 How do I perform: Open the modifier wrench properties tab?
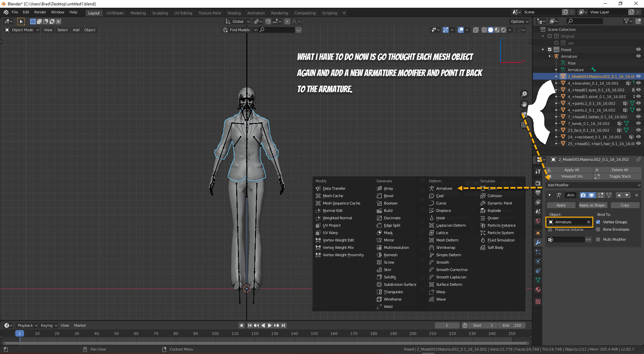(538, 242)
